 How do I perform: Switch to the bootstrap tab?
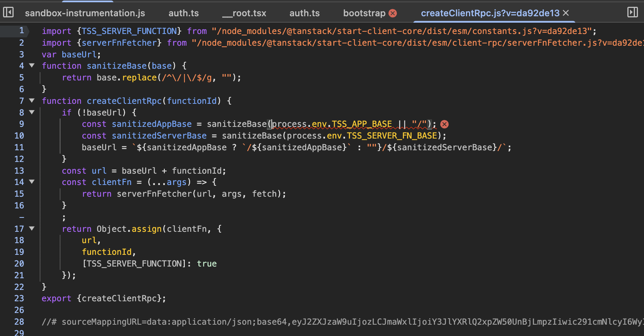pyautogui.click(x=364, y=13)
